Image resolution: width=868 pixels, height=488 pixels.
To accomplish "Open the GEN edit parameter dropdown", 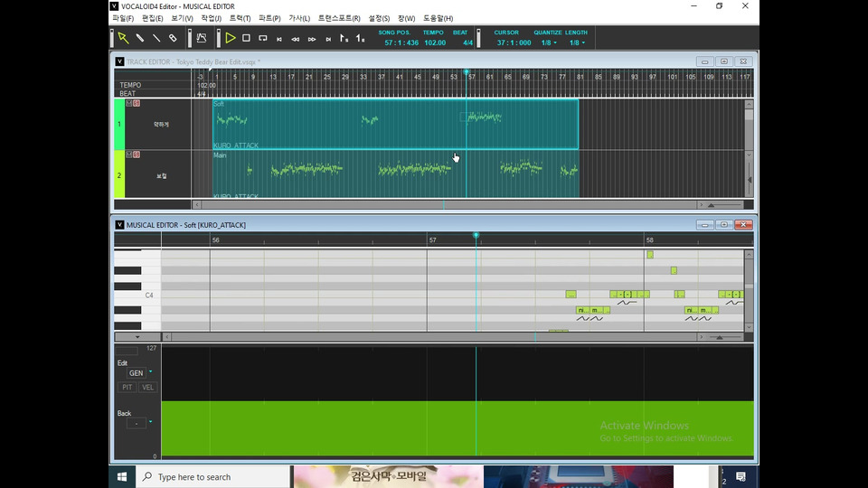I will pos(151,372).
